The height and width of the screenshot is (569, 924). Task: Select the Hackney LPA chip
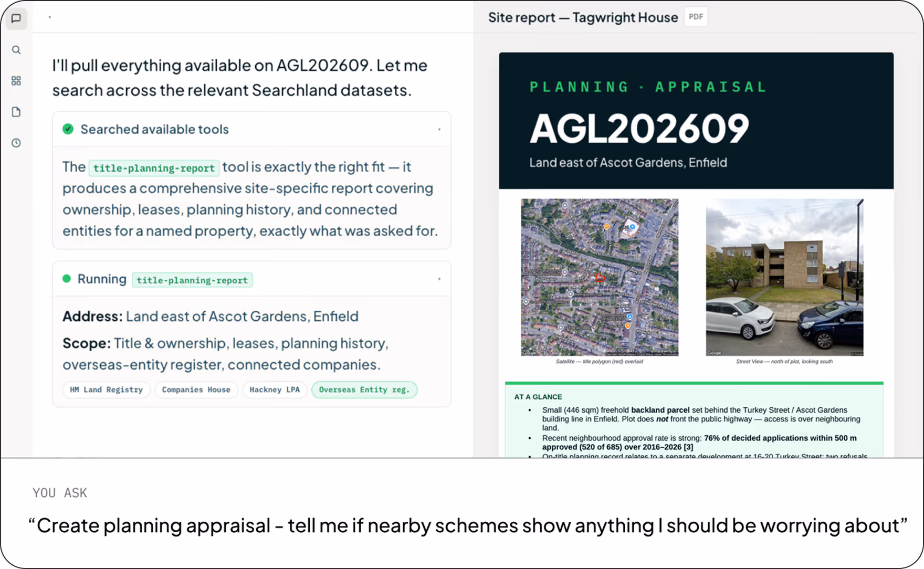click(275, 389)
